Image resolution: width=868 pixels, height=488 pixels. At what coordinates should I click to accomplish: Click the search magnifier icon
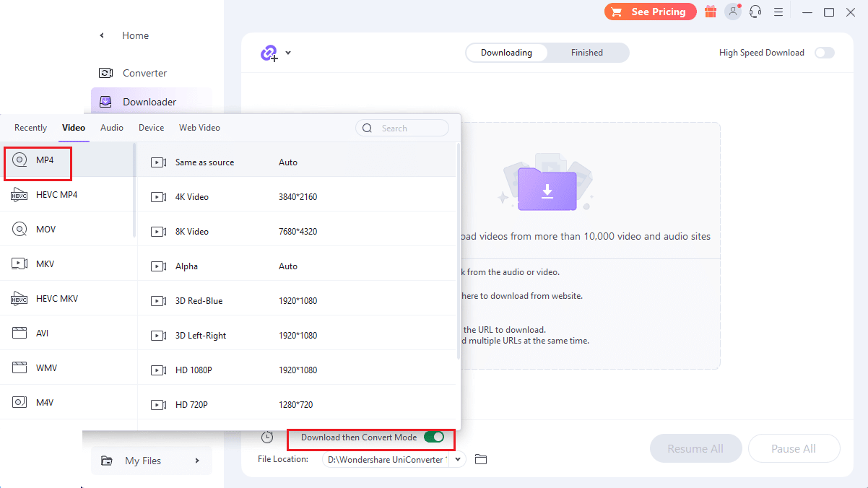(367, 128)
